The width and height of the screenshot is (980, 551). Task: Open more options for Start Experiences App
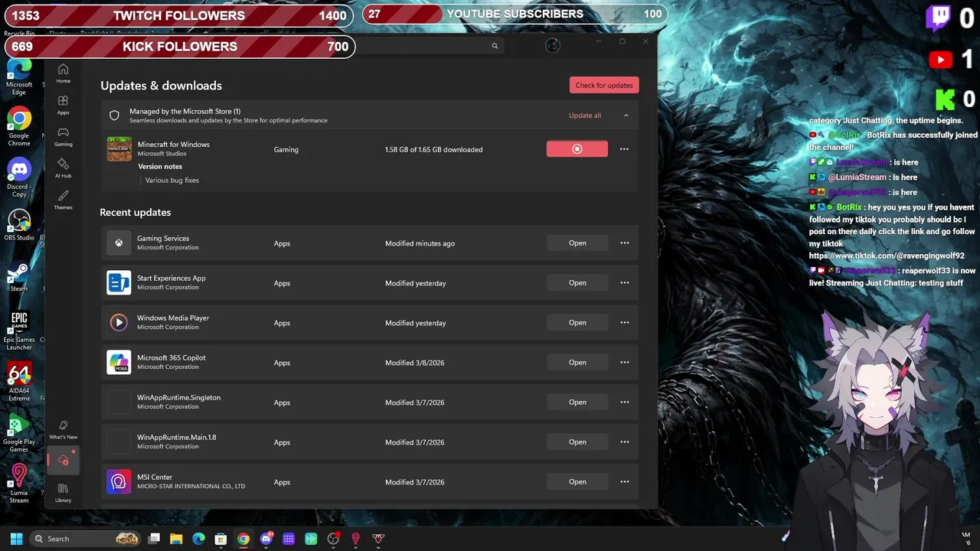pyautogui.click(x=624, y=283)
